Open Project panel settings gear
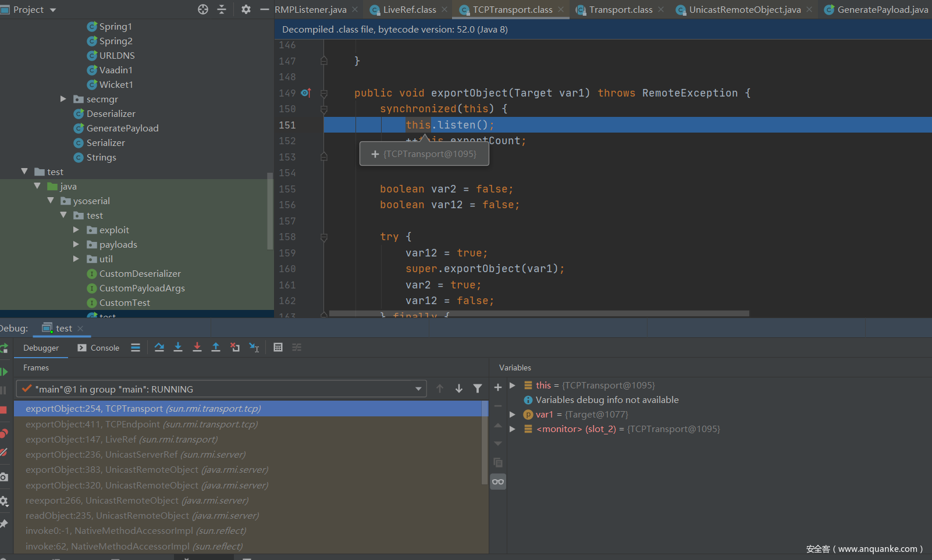Image resolution: width=932 pixels, height=560 pixels. [x=246, y=9]
